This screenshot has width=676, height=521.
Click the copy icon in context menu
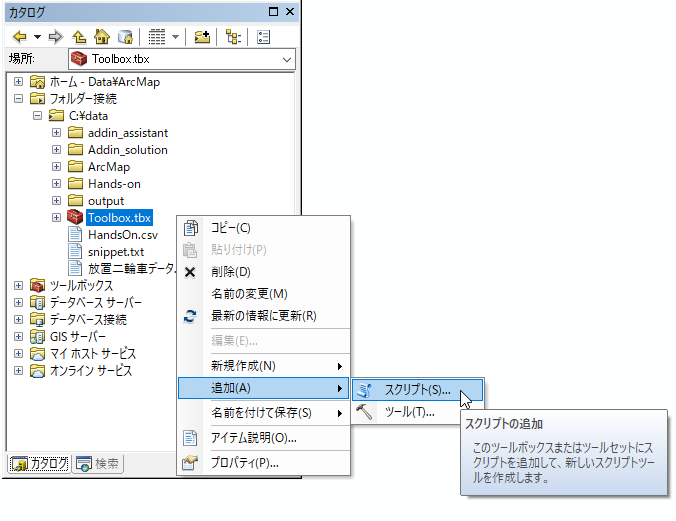coord(190,228)
